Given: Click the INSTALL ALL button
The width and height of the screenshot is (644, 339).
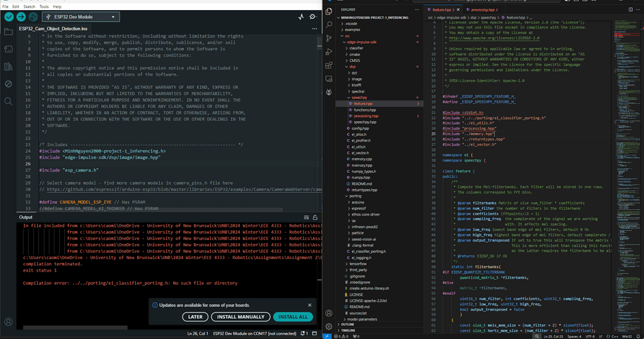Looking at the screenshot, I should coord(293,317).
